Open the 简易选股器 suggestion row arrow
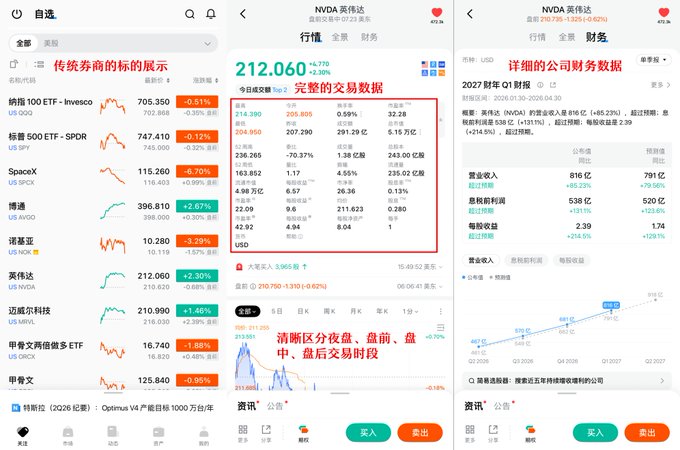This screenshot has height=450, width=680. pyautogui.click(x=662, y=381)
